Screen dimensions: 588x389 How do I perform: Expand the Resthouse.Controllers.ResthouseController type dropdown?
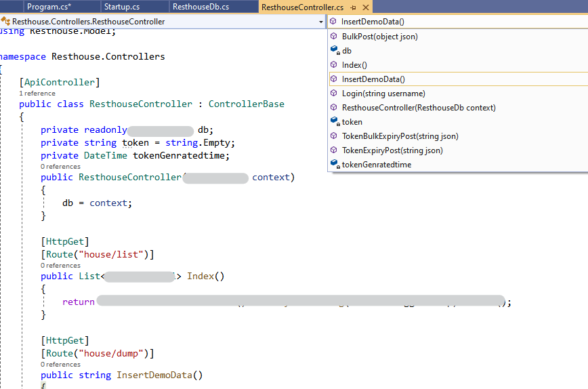point(320,22)
